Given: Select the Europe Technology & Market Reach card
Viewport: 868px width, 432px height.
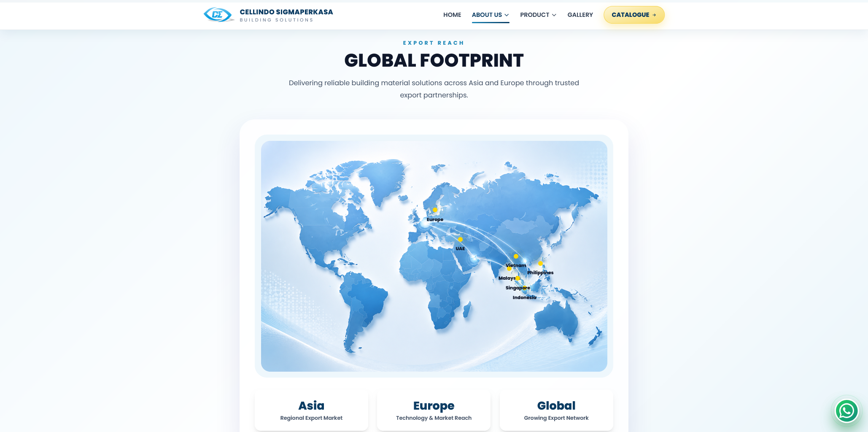Looking at the screenshot, I should click(x=434, y=410).
